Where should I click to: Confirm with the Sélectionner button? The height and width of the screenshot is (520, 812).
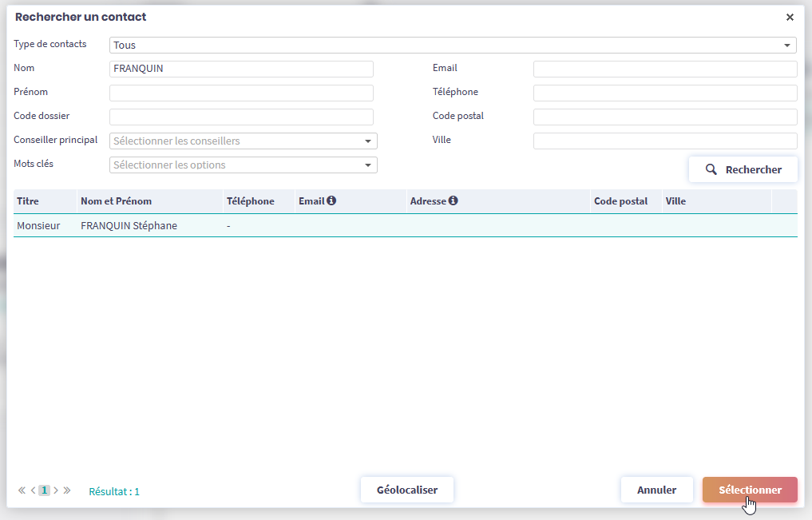click(x=749, y=490)
